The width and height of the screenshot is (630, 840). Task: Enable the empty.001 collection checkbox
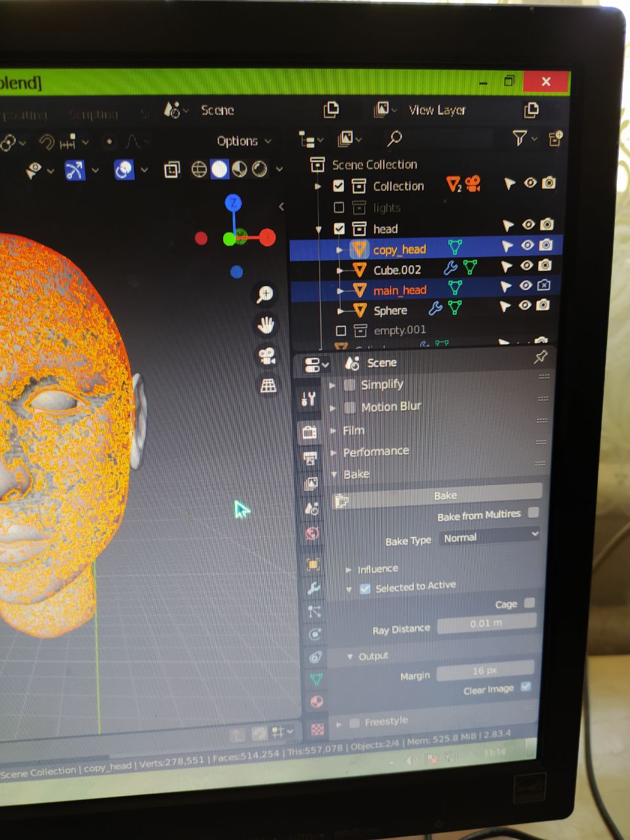341,330
